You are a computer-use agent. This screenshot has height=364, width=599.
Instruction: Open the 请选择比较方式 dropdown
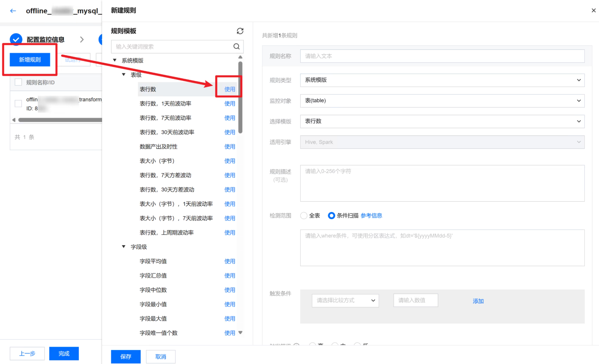point(345,300)
